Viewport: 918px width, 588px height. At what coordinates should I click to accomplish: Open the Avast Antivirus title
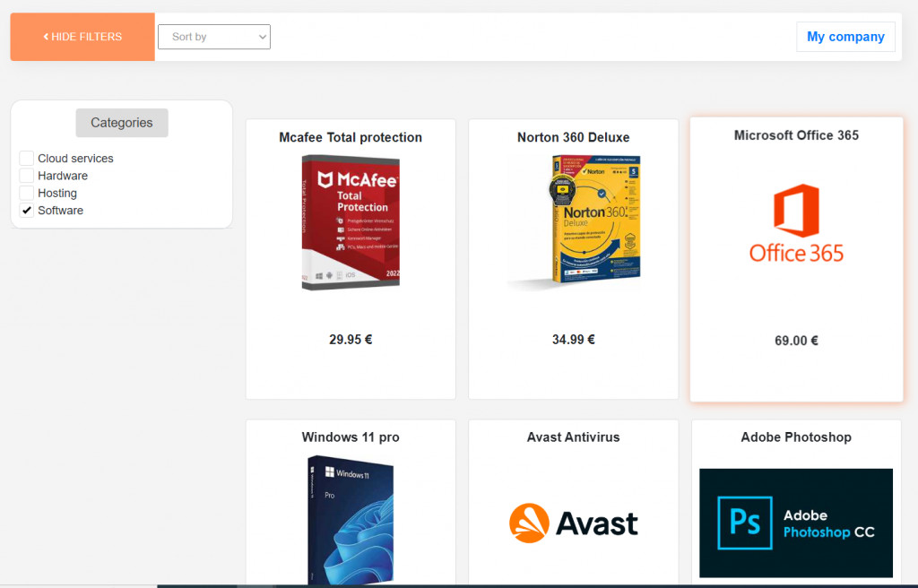(573, 437)
